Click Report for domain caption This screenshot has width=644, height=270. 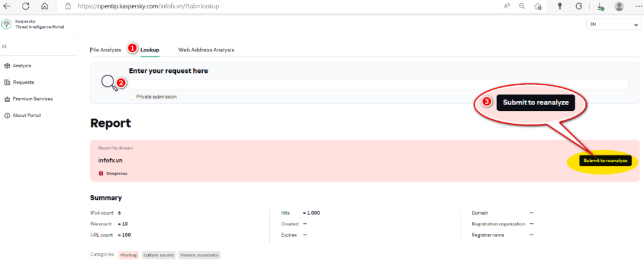[115, 148]
